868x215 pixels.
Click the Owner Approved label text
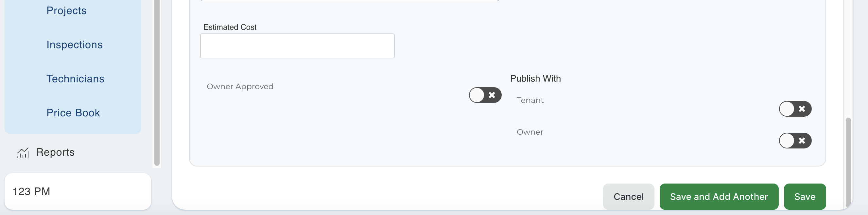pyautogui.click(x=240, y=87)
